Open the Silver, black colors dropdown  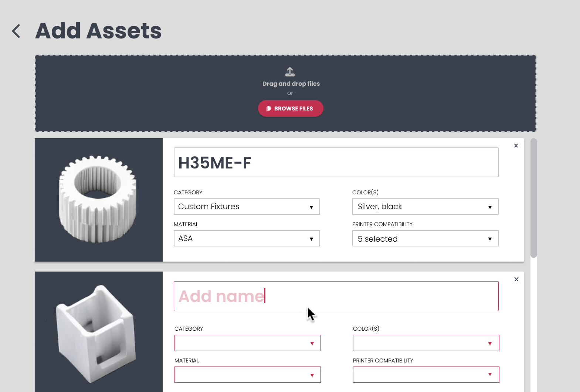[425, 207]
